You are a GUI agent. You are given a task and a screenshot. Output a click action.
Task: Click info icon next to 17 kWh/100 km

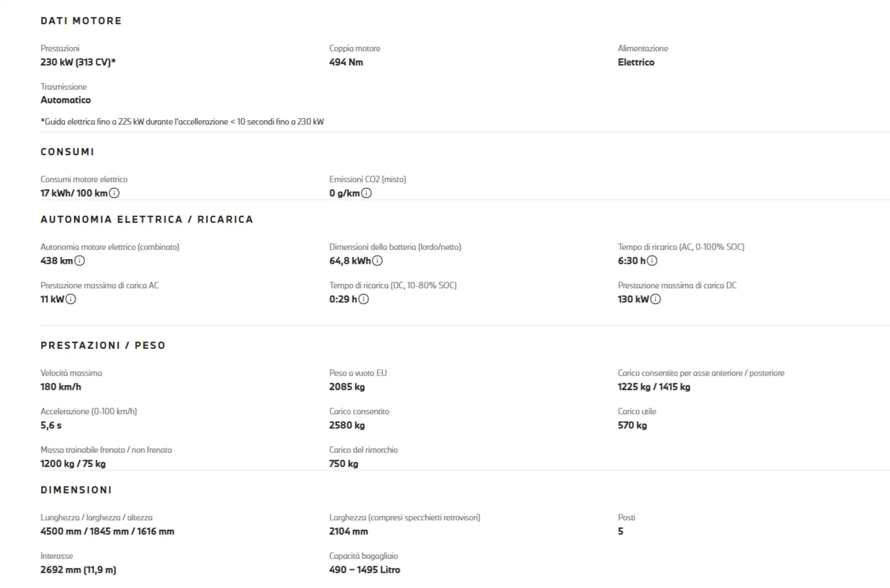coord(114,193)
